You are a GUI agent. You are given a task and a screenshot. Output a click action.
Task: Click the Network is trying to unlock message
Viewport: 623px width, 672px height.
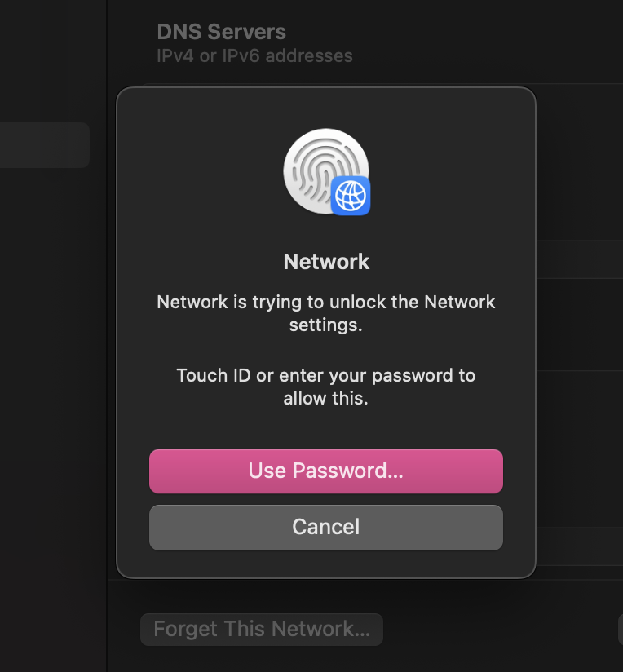coord(326,313)
